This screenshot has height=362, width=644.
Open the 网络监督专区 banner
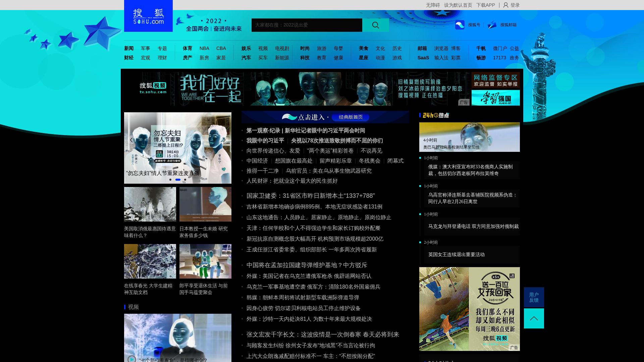click(496, 80)
